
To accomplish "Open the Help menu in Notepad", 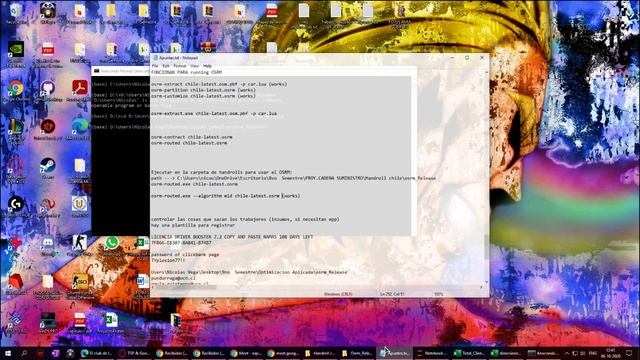I will tap(207, 66).
